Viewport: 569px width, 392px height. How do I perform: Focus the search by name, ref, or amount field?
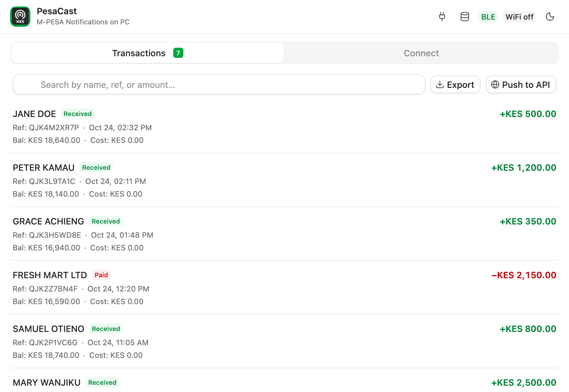(219, 85)
